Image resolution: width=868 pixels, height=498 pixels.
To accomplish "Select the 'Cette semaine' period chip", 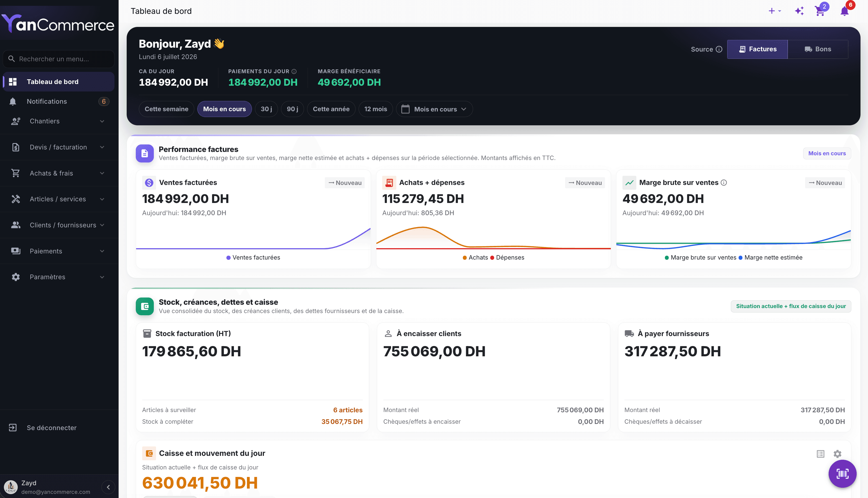I will pos(166,109).
